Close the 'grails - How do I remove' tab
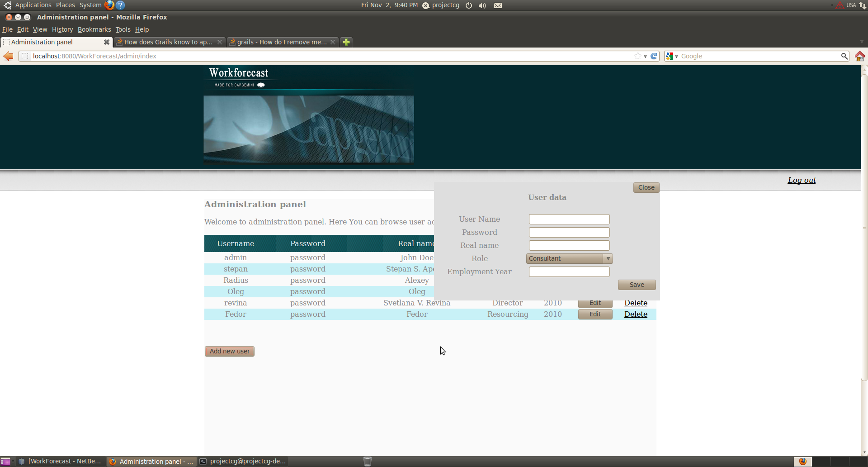The height and width of the screenshot is (467, 868). [333, 42]
